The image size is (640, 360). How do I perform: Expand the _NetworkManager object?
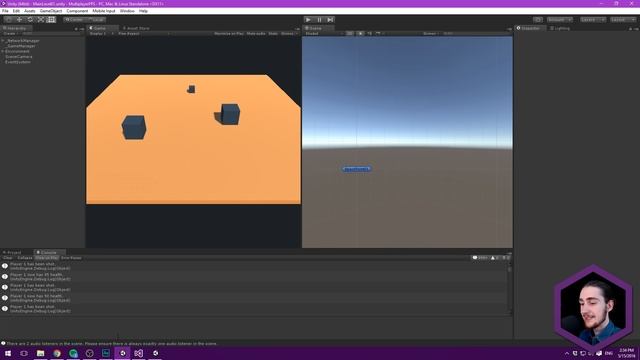[x=3, y=41]
